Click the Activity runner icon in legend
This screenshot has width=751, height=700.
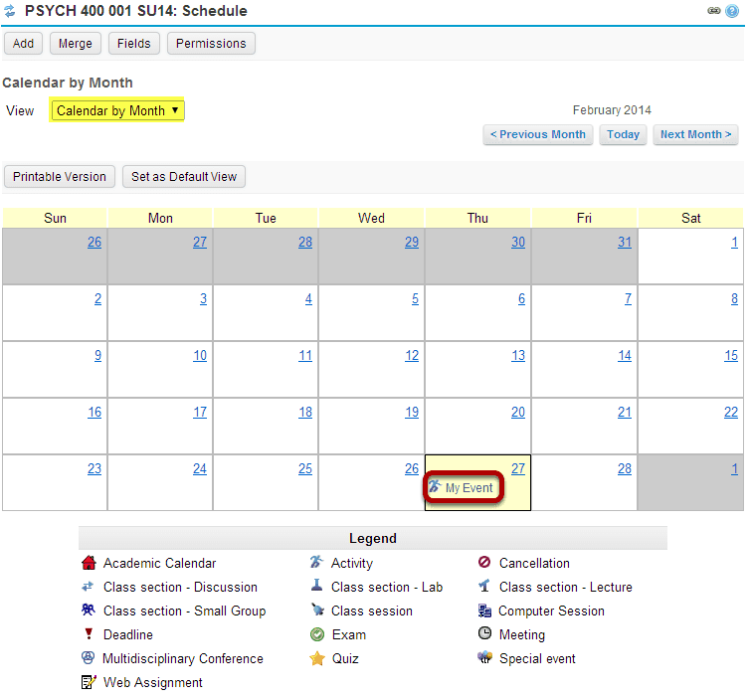click(316, 562)
